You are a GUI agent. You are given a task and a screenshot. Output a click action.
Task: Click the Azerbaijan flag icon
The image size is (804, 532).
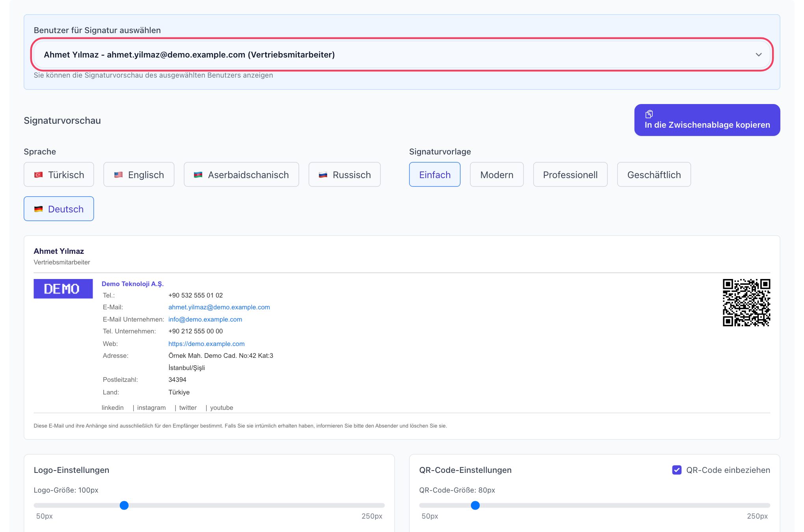pyautogui.click(x=198, y=175)
